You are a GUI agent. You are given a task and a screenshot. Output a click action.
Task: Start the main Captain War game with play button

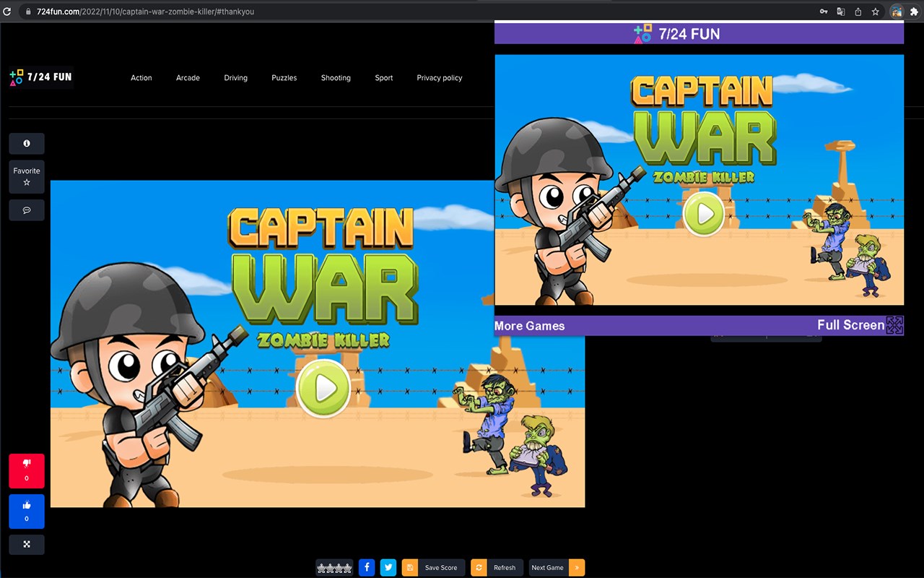323,389
